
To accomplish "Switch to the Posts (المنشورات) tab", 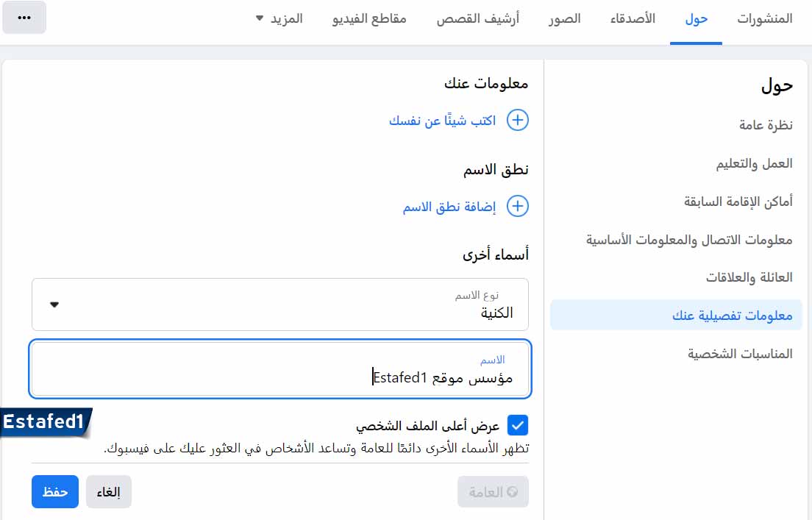I will [765, 18].
